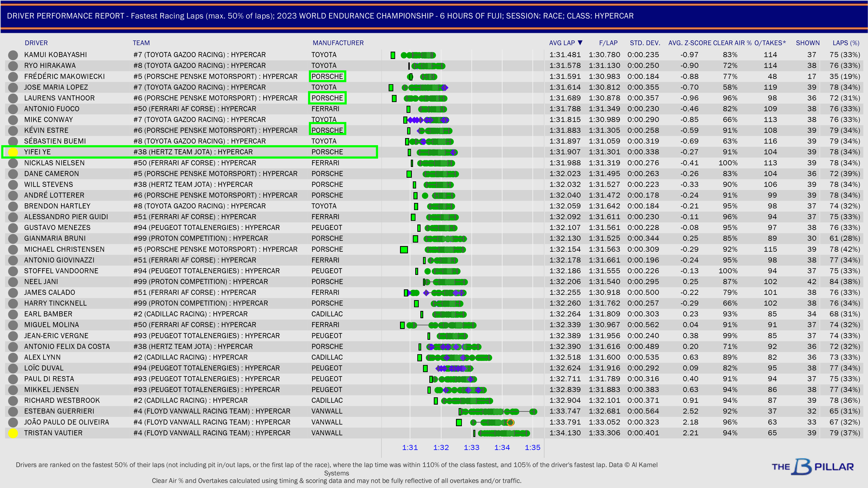
Task: Click the 1:33 axis label
Action: [471, 447]
